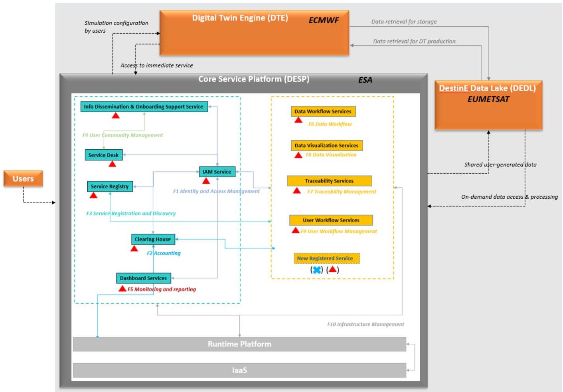Click red triangle under Service Registry box
The image size is (563, 392).
click(93, 195)
